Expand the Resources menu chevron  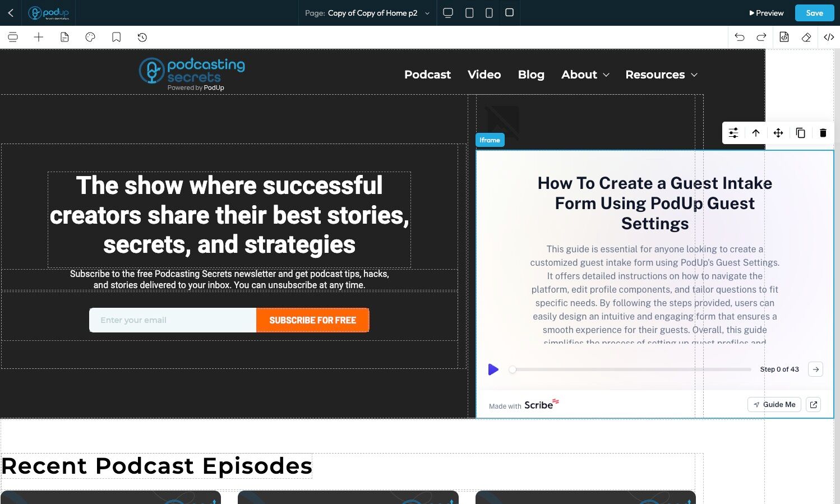[694, 75]
